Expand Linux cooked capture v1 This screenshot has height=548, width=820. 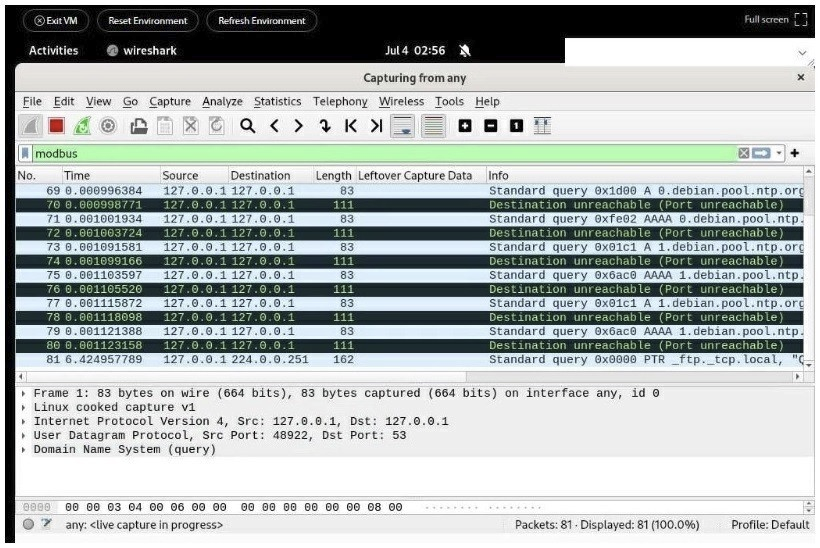coord(24,407)
